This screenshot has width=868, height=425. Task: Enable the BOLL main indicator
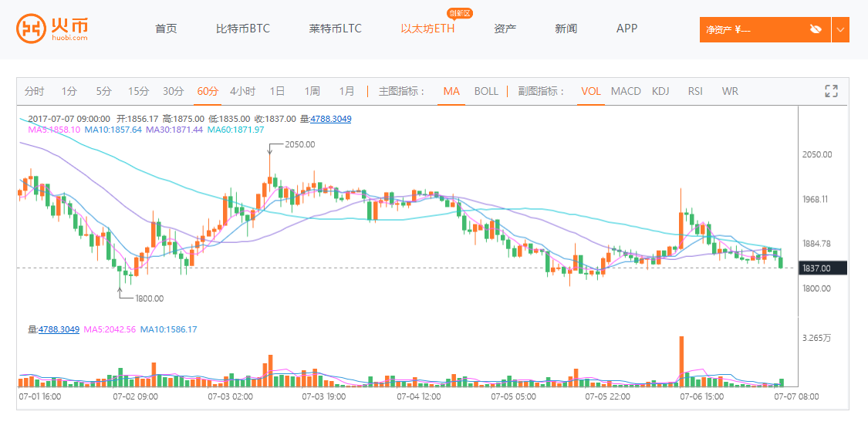(486, 91)
